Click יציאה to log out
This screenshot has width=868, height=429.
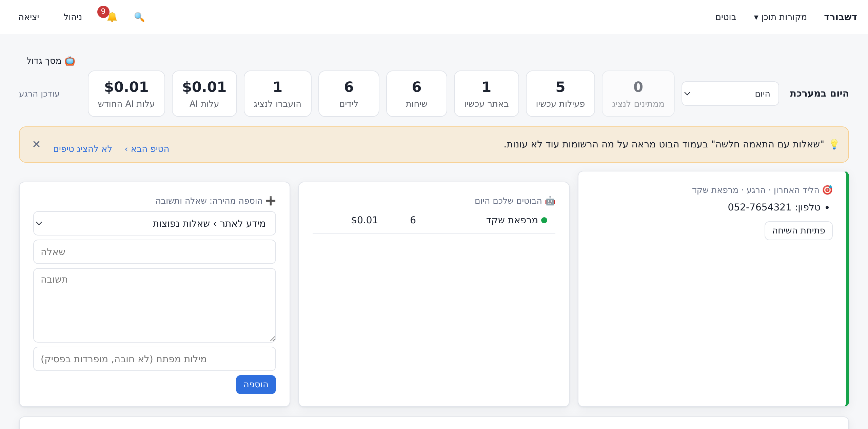[x=29, y=17]
